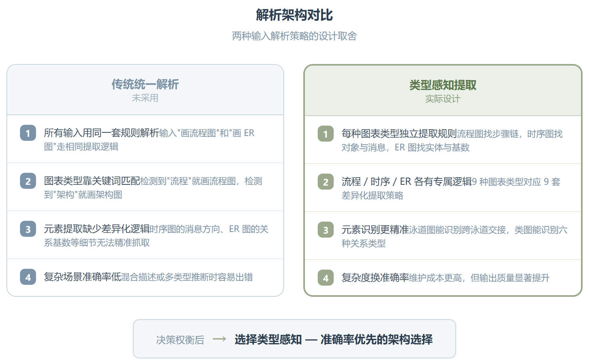Click number badge 2 beside 图表类型靠关键词匹配
The height and width of the screenshot is (364, 589).
28,181
